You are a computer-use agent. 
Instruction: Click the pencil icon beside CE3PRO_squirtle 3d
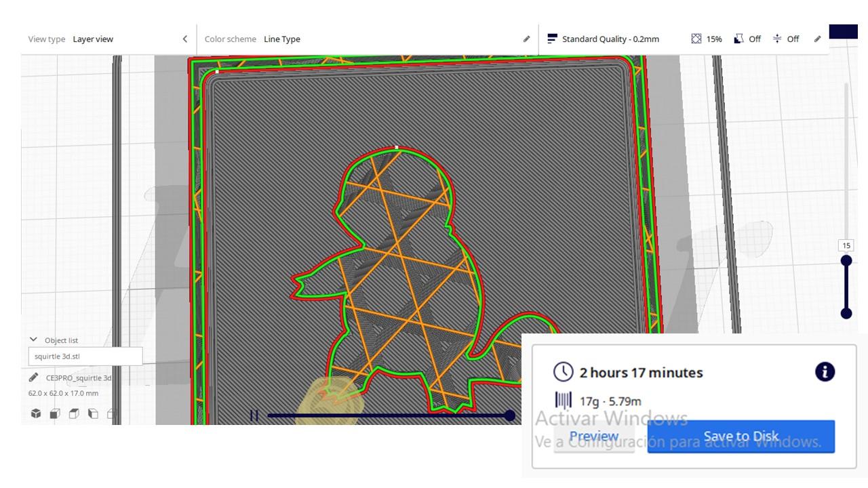click(x=33, y=378)
